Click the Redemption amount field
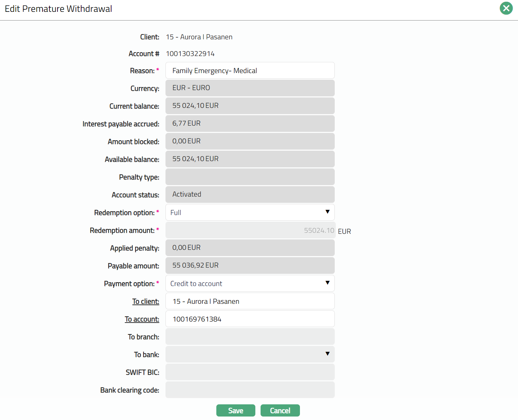Image resolution: width=518 pixels, height=420 pixels. pyautogui.click(x=250, y=230)
